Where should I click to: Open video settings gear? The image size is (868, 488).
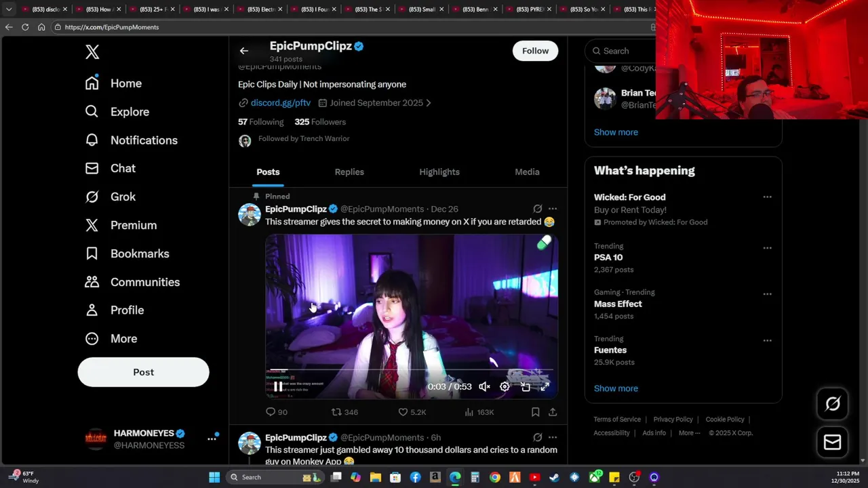coord(505,386)
